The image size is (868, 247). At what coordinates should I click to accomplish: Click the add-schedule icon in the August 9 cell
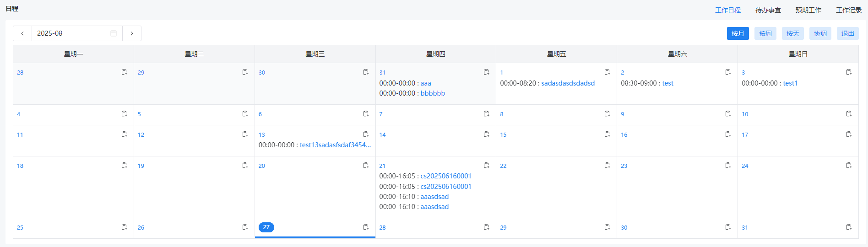point(728,114)
